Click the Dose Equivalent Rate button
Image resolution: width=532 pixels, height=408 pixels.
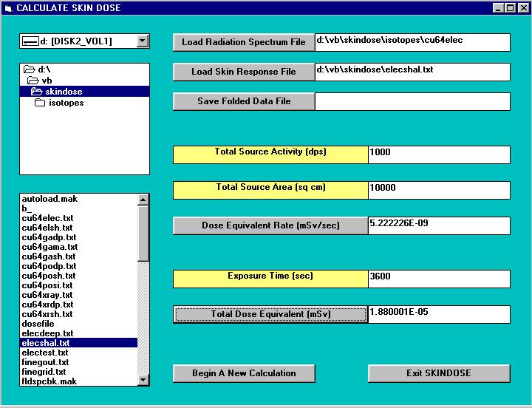tap(270, 225)
